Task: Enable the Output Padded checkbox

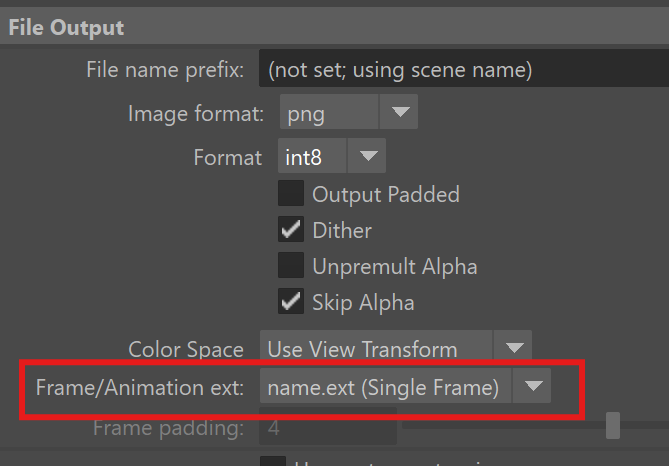Action: click(x=291, y=193)
